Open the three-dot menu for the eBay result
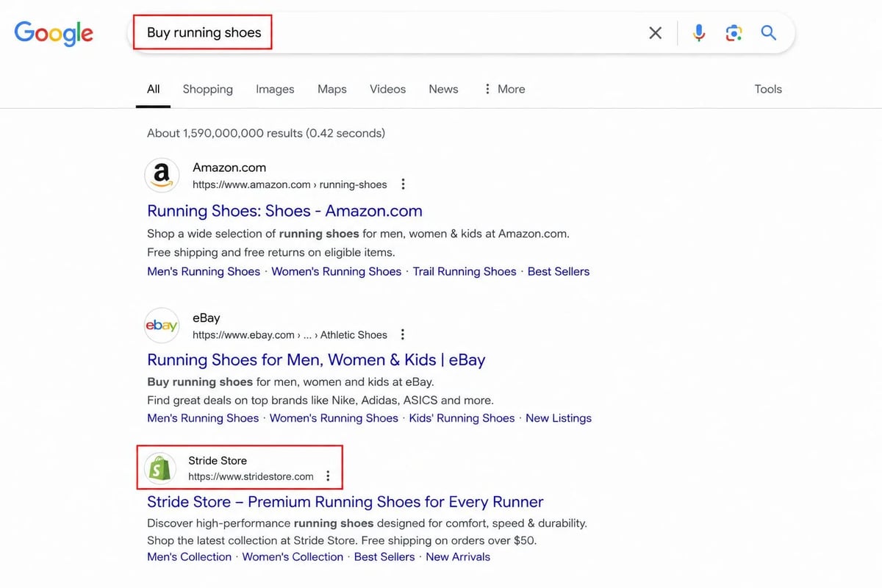 [x=402, y=334]
